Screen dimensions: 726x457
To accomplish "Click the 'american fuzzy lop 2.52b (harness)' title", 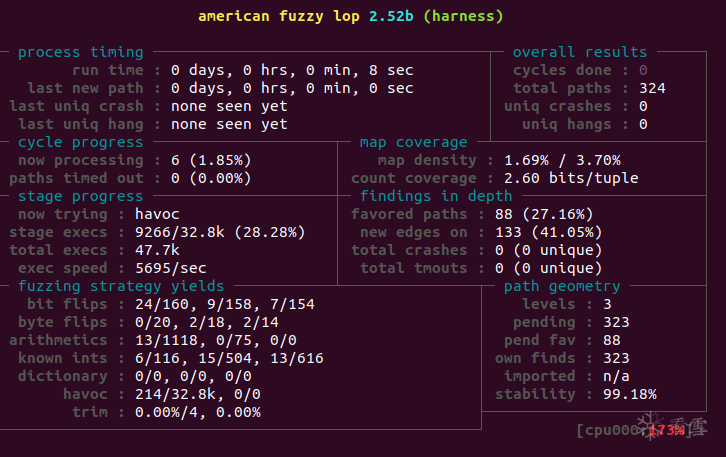I will tap(350, 17).
